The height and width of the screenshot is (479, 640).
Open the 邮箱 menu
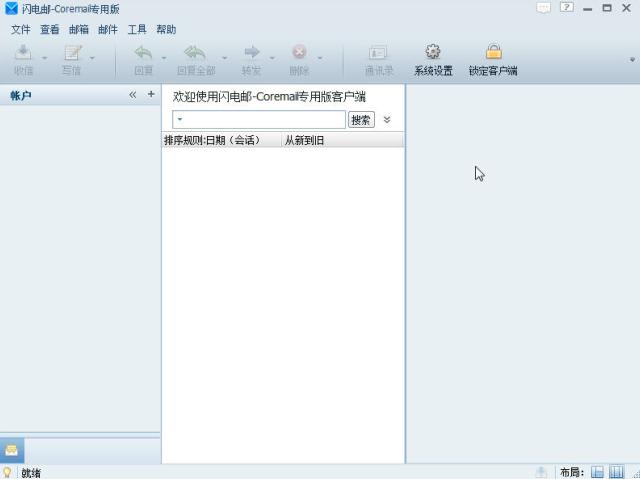click(79, 29)
